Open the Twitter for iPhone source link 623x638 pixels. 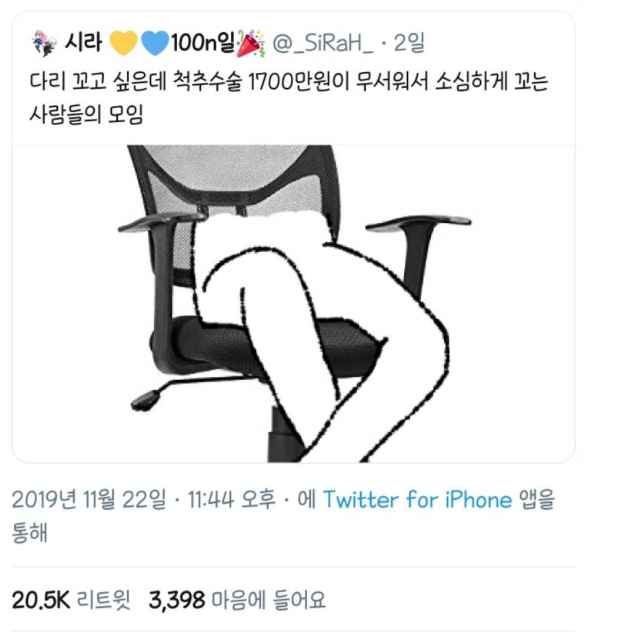click(x=418, y=499)
